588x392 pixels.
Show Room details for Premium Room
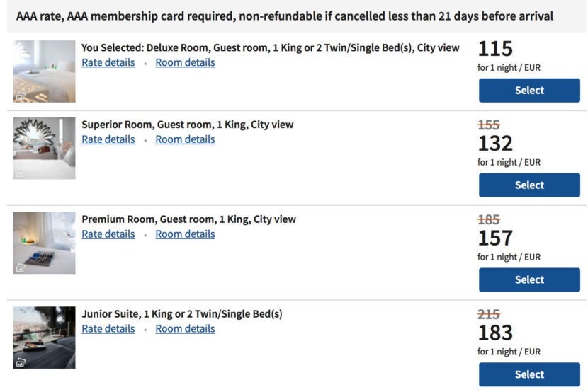pyautogui.click(x=185, y=234)
